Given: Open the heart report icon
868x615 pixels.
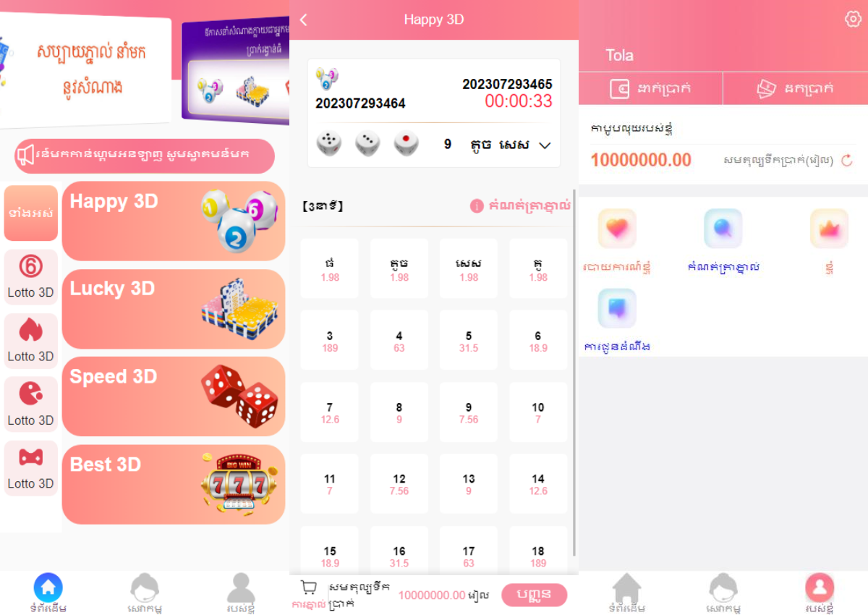Looking at the screenshot, I should coord(617,229).
